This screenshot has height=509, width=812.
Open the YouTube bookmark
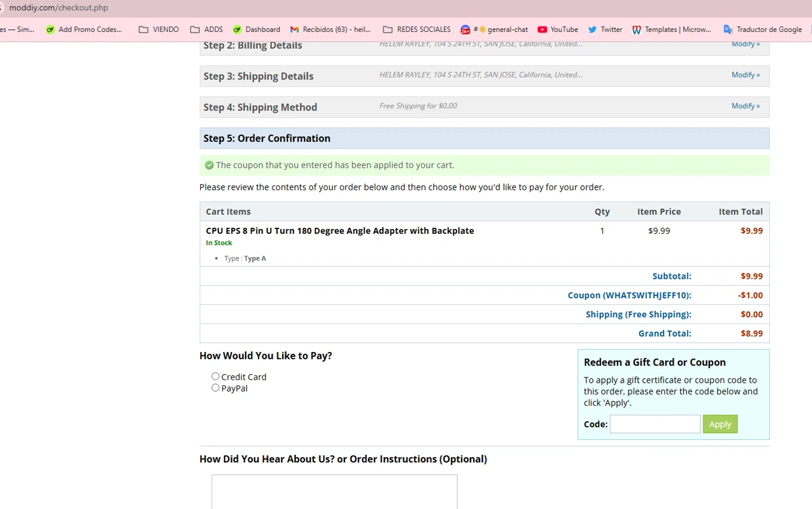click(558, 29)
